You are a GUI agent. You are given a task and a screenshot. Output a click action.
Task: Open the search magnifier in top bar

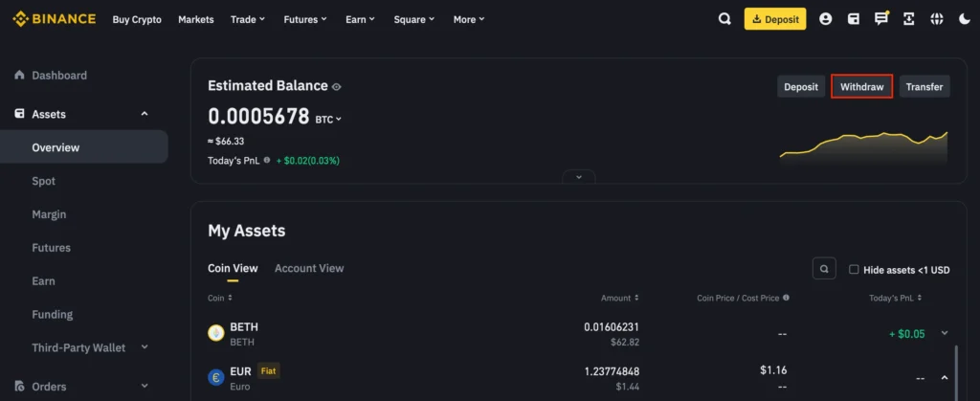click(x=724, y=19)
